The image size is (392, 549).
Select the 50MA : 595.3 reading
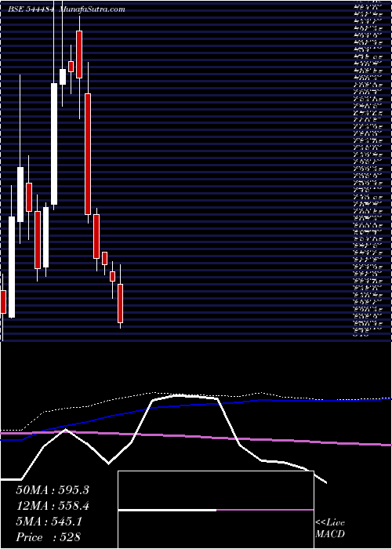click(x=53, y=490)
